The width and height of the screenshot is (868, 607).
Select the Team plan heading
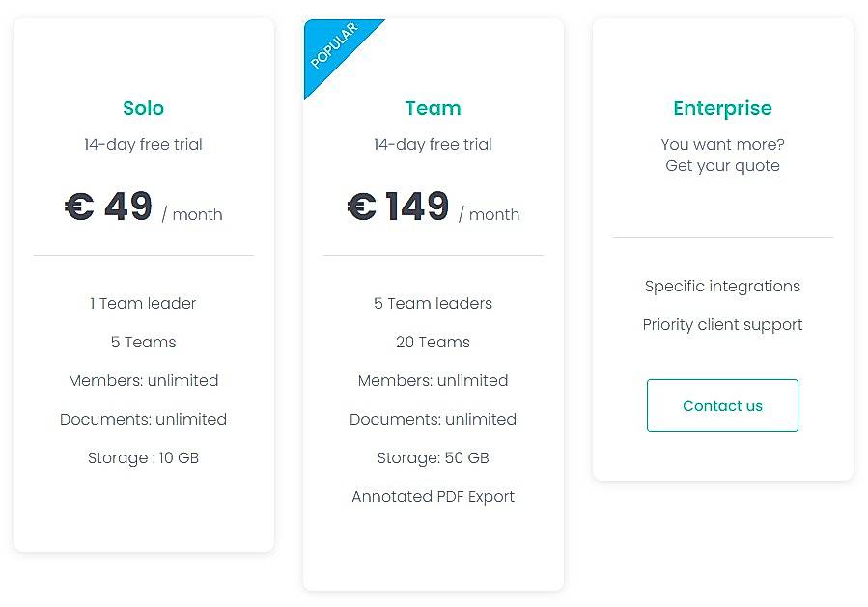point(433,108)
